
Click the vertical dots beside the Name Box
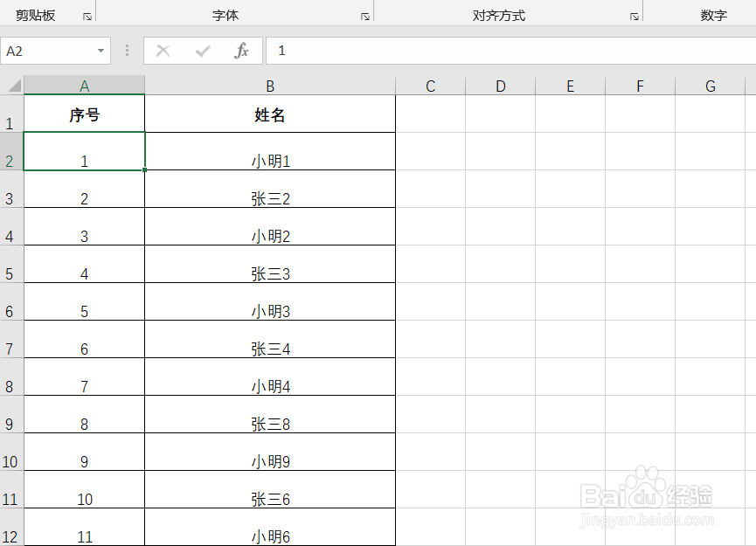[126, 51]
